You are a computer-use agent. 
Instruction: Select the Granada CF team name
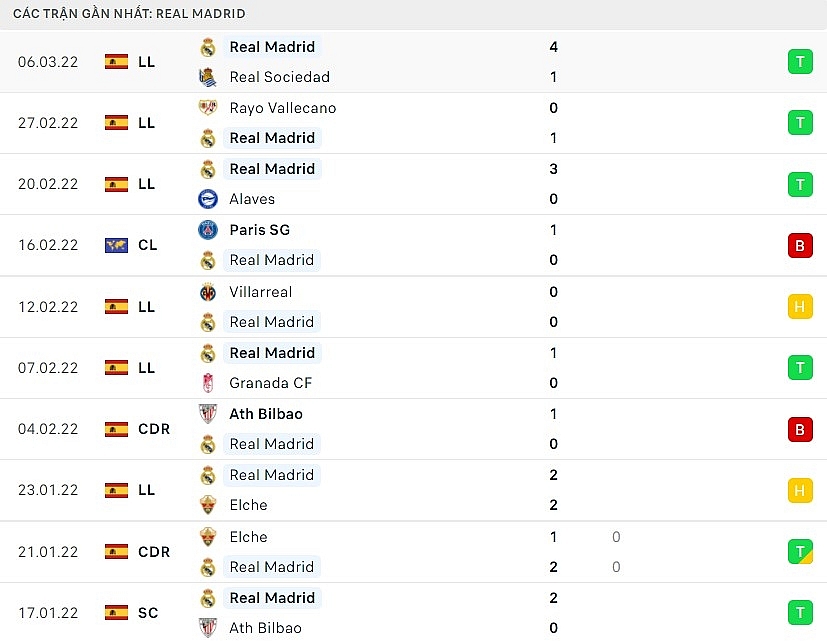(x=270, y=383)
